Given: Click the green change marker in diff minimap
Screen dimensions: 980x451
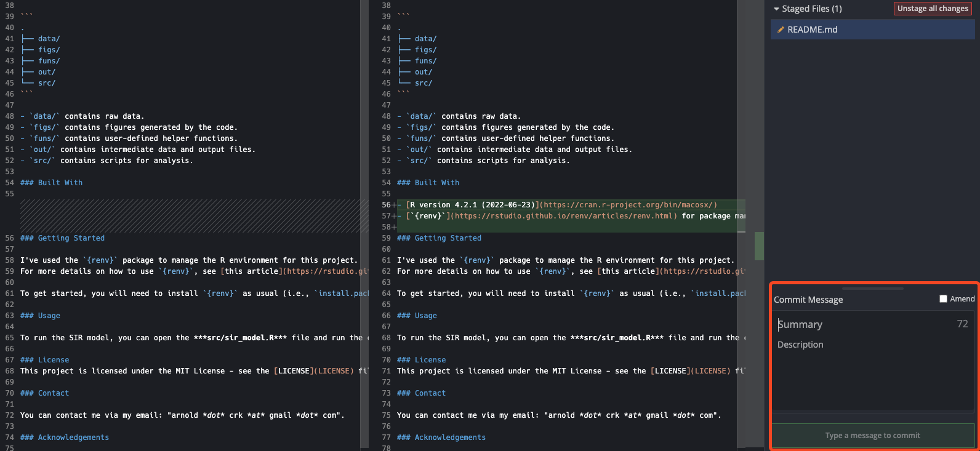Looking at the screenshot, I should point(759,246).
